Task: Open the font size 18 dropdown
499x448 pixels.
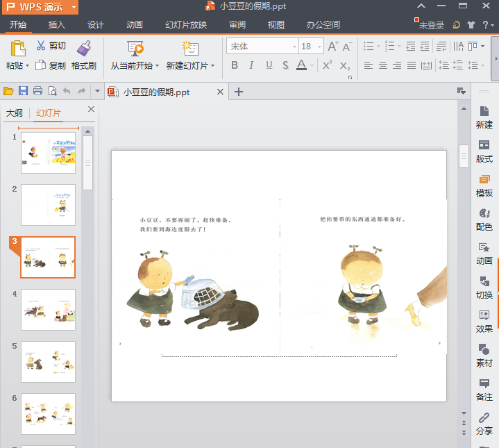Action: point(319,47)
